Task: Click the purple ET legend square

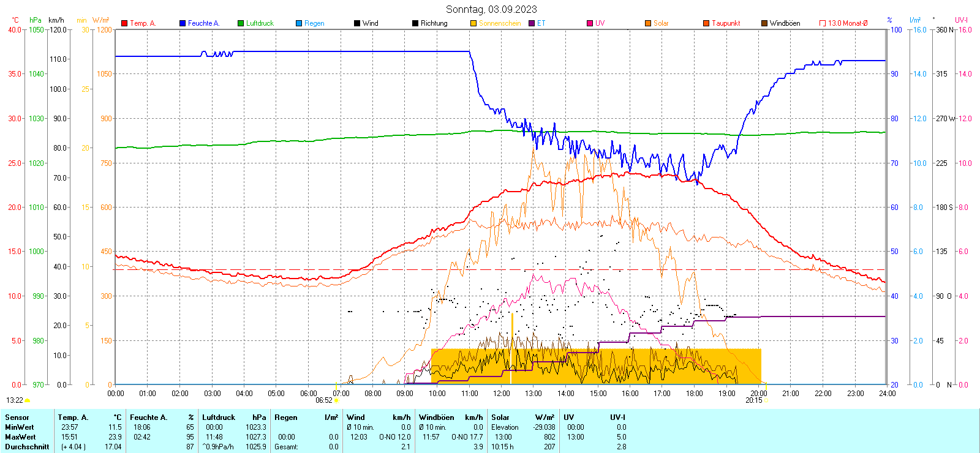Action: [x=532, y=23]
